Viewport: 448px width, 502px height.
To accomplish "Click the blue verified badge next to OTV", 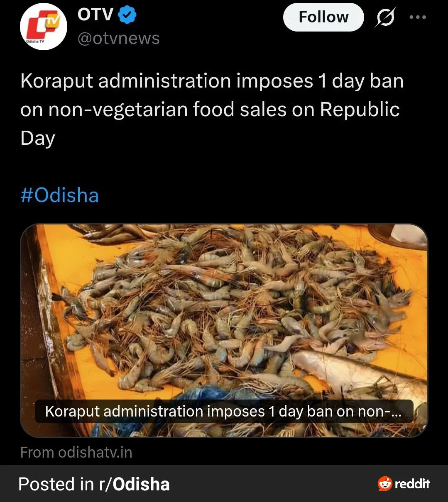I will (x=127, y=15).
